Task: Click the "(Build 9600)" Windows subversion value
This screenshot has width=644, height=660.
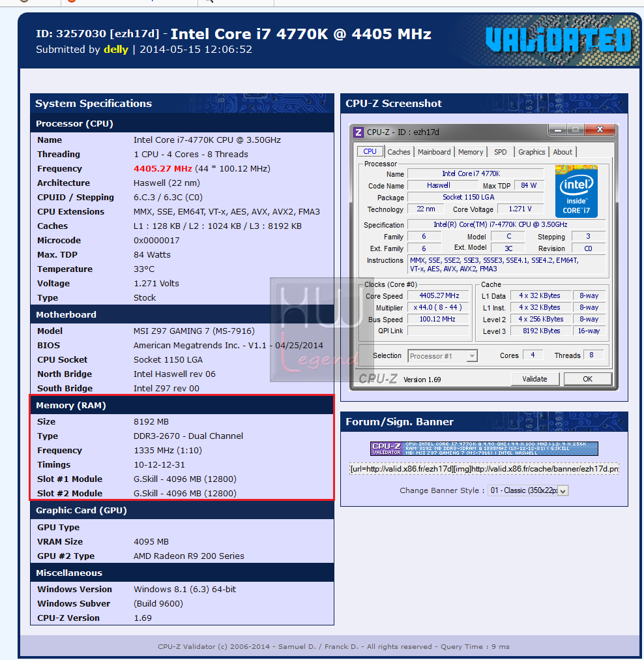Action: [158, 603]
